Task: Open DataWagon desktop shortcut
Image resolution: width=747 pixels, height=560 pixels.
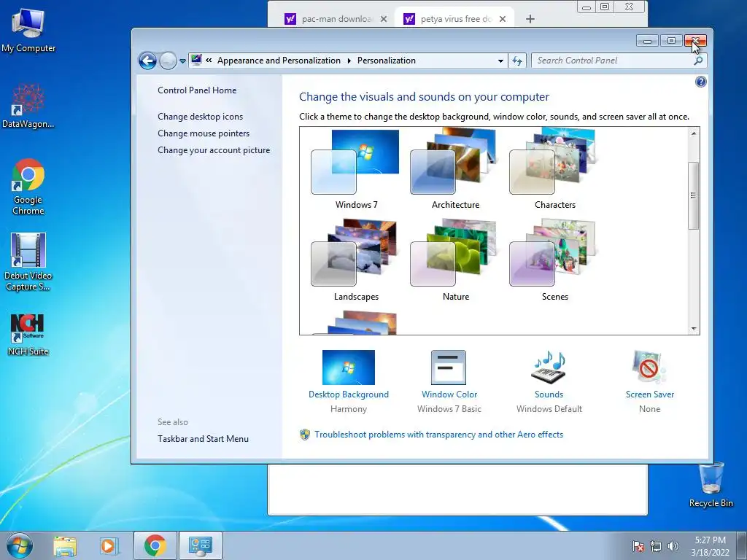Action: point(28,106)
